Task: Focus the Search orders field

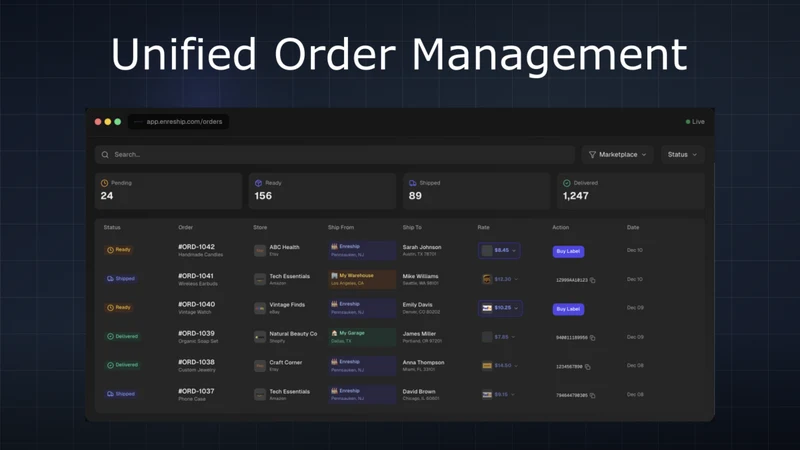Action: coord(335,155)
